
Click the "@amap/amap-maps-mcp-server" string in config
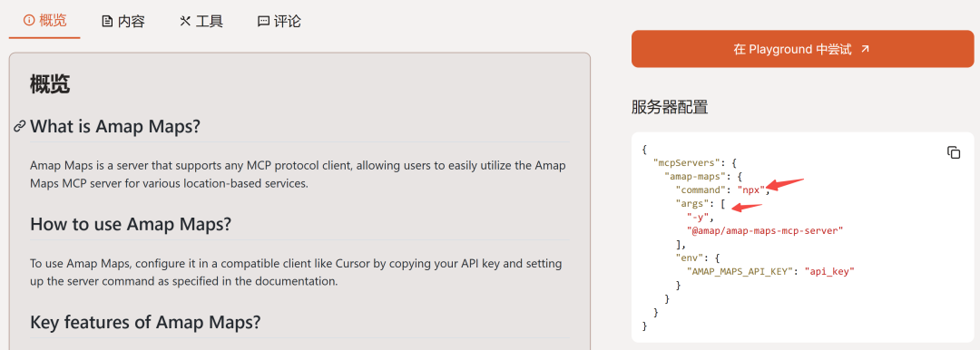765,230
